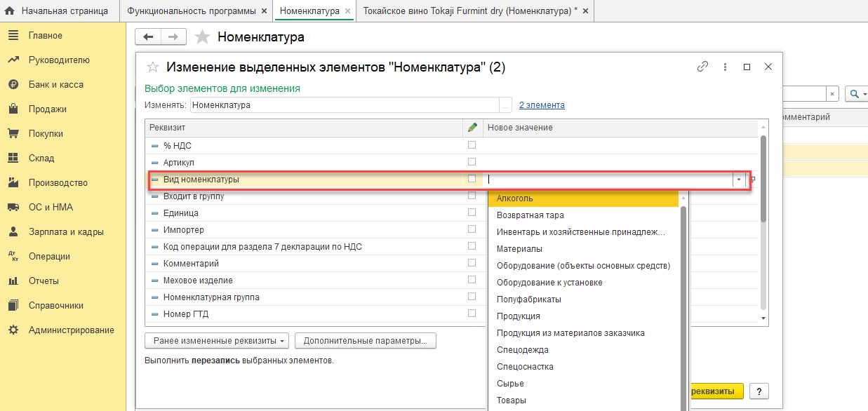
Task: Open the Главное section icon
Action: [13, 36]
